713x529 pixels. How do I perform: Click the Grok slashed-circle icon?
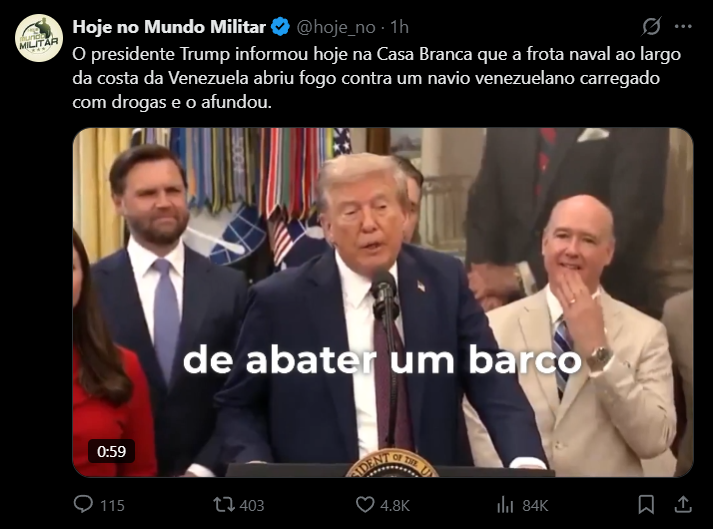(x=651, y=26)
